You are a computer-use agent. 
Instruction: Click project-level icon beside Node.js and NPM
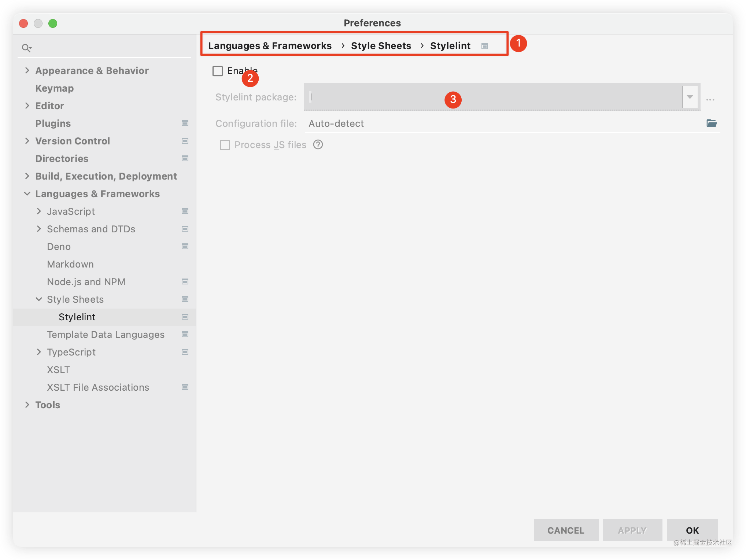click(x=185, y=282)
